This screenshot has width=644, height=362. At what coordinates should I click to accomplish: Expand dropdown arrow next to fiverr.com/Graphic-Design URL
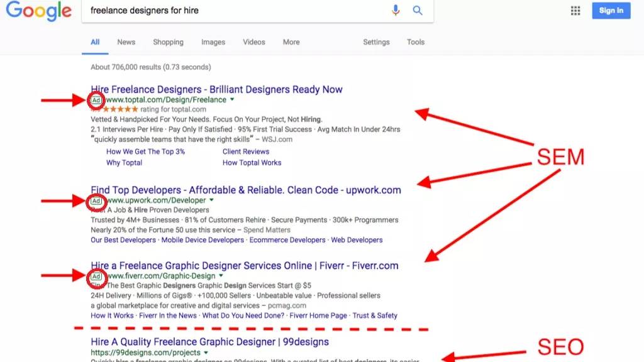221,275
